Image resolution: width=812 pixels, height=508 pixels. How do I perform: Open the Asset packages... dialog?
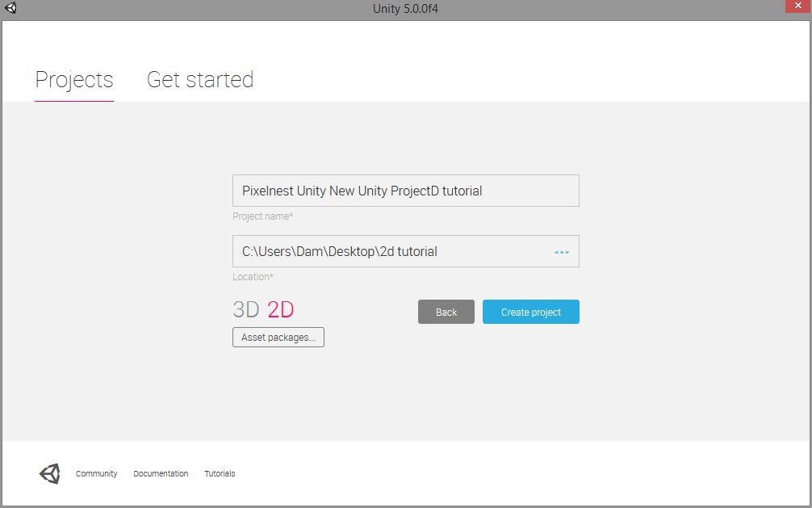point(278,338)
